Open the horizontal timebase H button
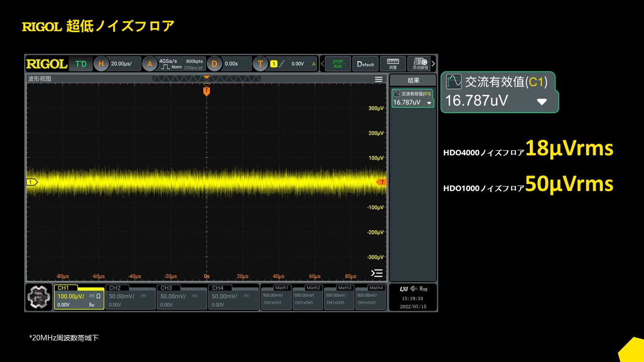Viewport: 644px width, 362px height. [x=101, y=64]
